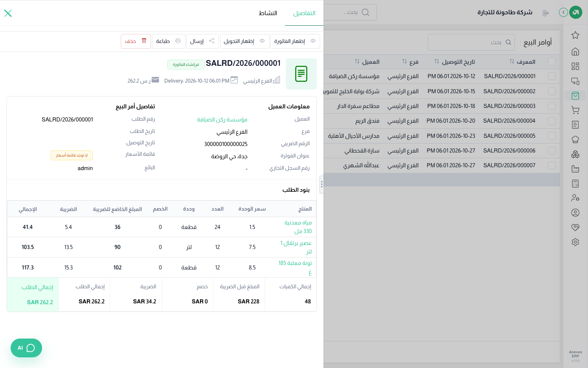The height and width of the screenshot is (368, 588).
Task: Open the boxes inventory icon in sidebar
Action: point(575,154)
